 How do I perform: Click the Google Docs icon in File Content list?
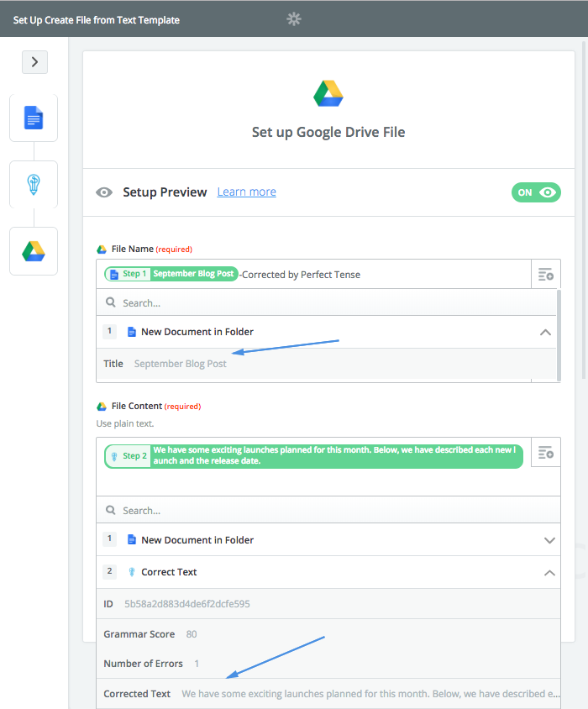(132, 539)
